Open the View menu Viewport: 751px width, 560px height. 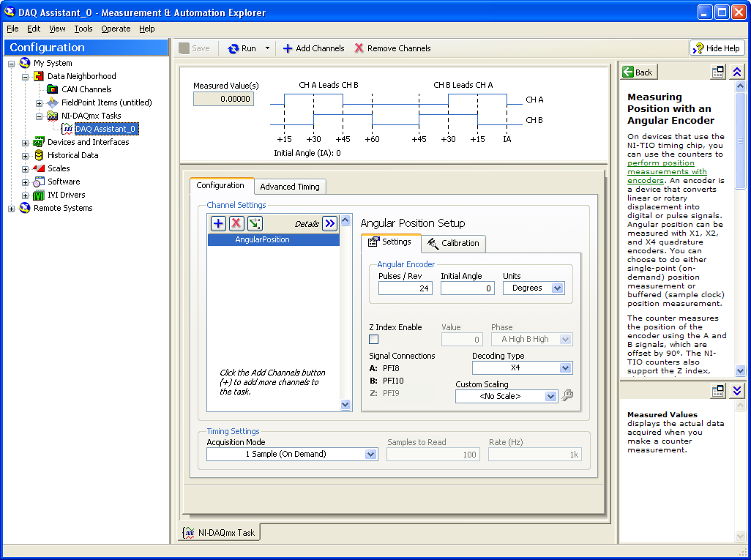click(x=57, y=29)
